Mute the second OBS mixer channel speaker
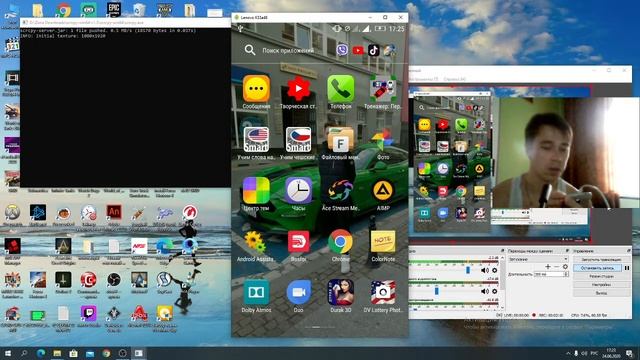The height and width of the screenshot is (360, 640). coord(484,291)
